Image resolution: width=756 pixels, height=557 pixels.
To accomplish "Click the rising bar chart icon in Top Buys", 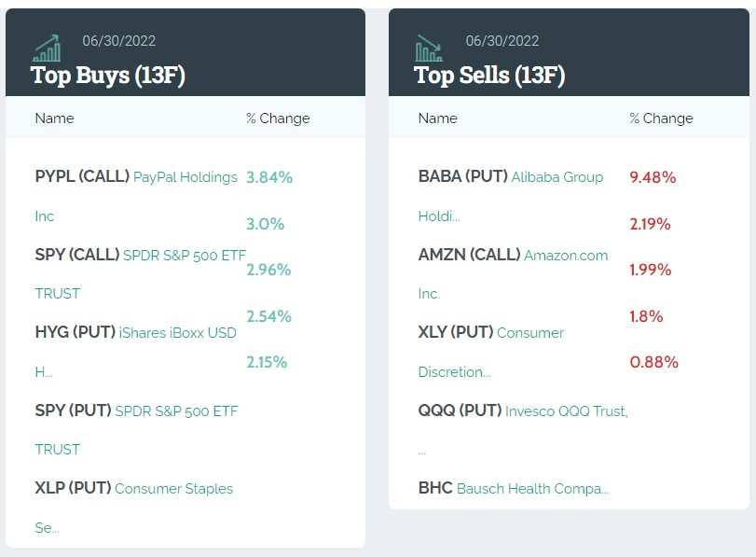I will coord(48,49).
